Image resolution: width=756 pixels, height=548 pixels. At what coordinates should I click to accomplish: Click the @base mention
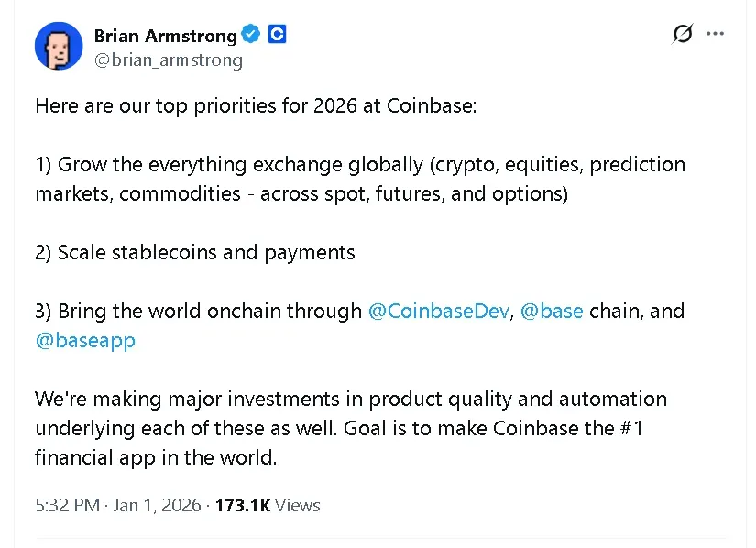tap(552, 311)
